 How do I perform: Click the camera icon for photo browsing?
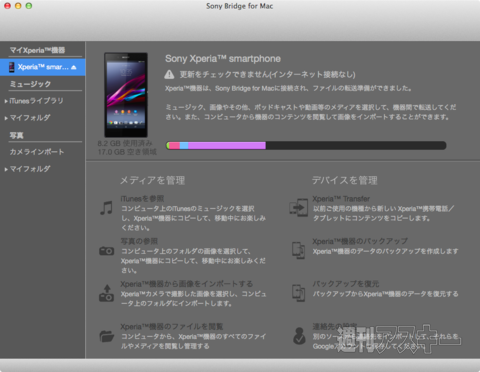point(106,251)
